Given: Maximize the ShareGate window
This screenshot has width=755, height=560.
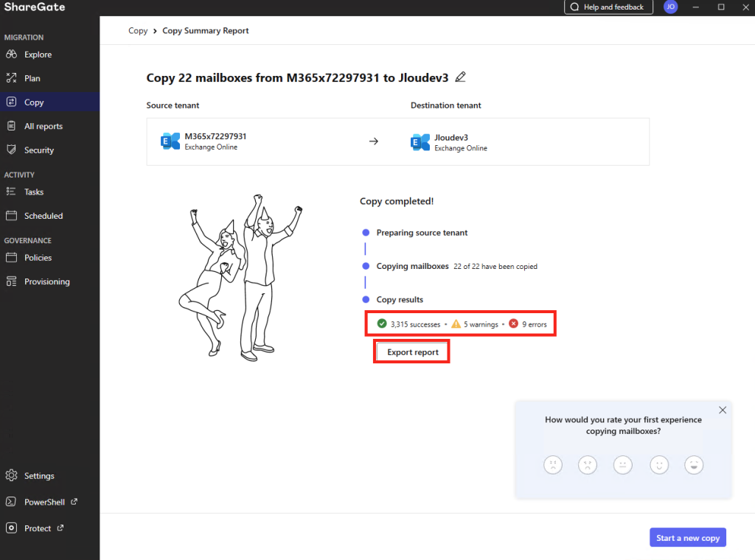Looking at the screenshot, I should click(x=721, y=7).
